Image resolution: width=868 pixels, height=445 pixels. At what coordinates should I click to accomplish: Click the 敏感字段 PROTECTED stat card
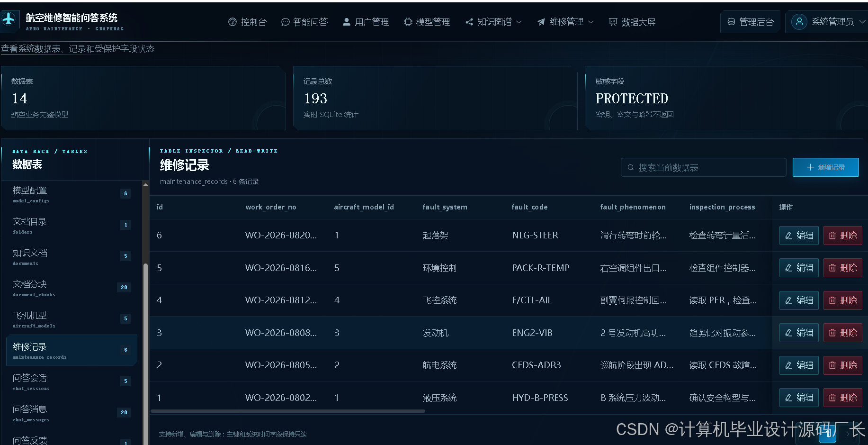tap(726, 98)
